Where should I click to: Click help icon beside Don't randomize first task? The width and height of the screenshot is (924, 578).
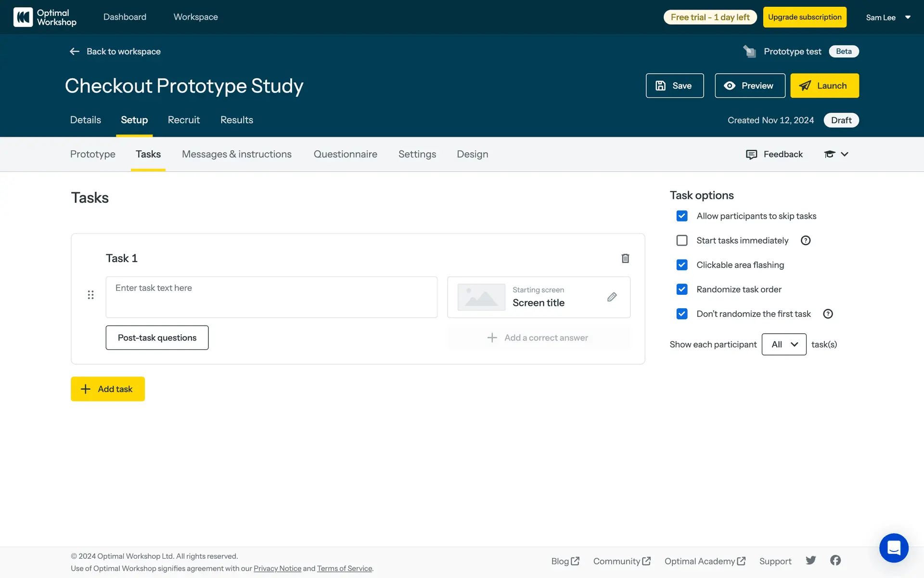[828, 314]
